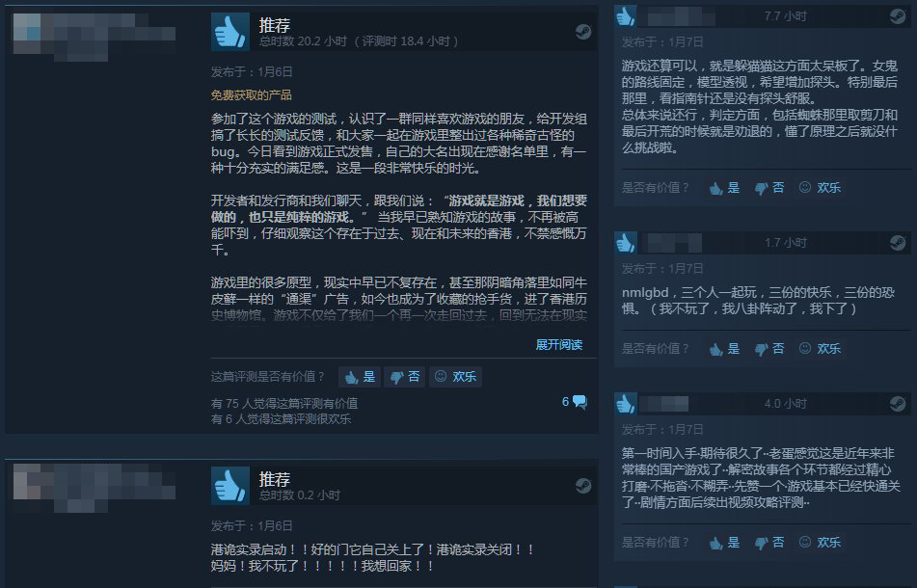Click thumbs-up icon of the 0.2 hour review
The image size is (917, 588).
click(229, 486)
